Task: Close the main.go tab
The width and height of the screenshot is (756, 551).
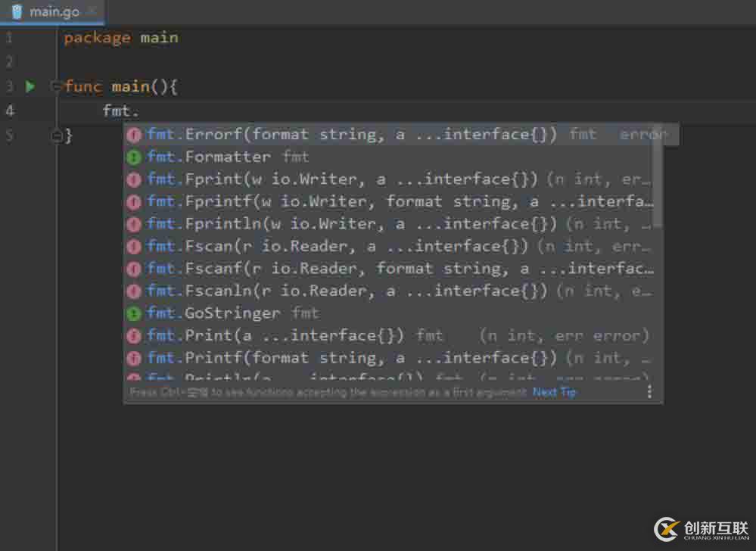Action: 92,11
